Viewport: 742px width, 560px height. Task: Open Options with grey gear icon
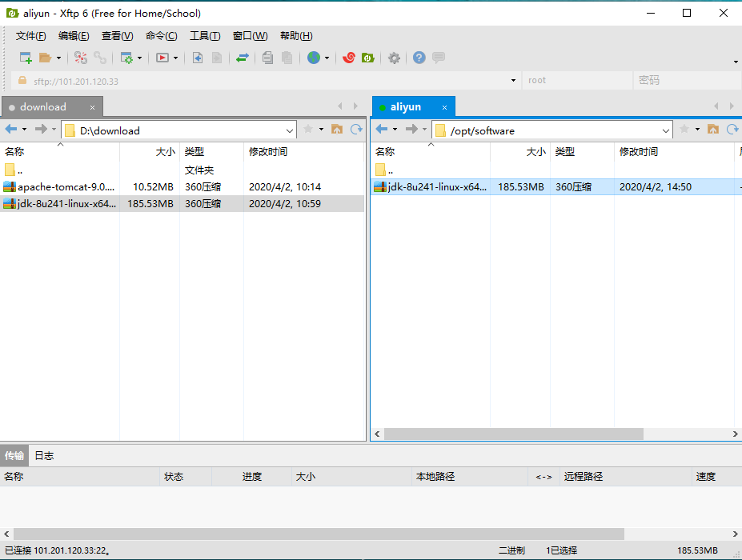(x=394, y=58)
